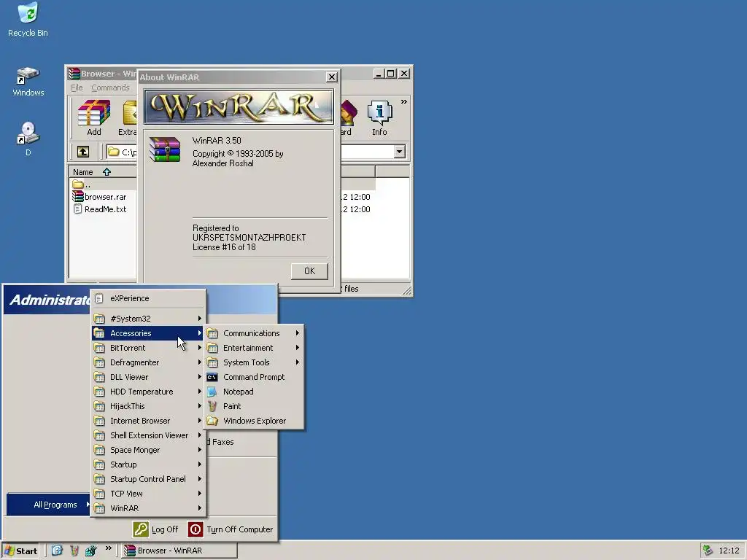The width and height of the screenshot is (747, 560).
Task: Open the D disc desktop shortcut
Action: pos(28,139)
